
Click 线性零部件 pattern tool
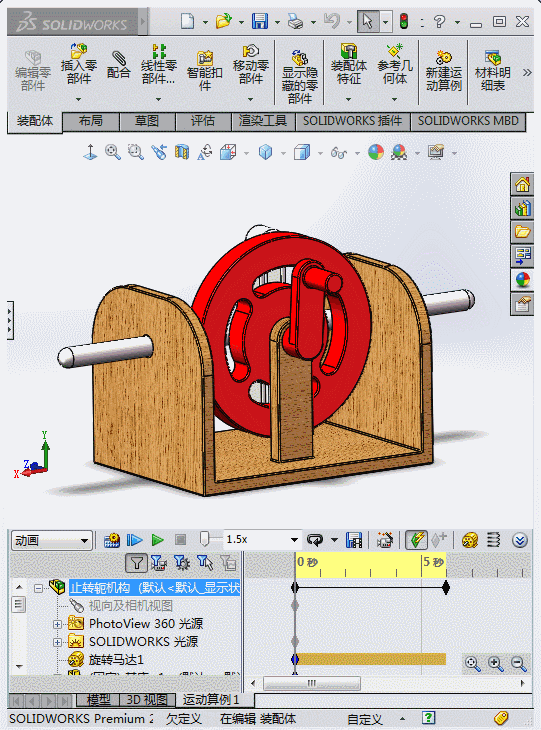coord(159,64)
